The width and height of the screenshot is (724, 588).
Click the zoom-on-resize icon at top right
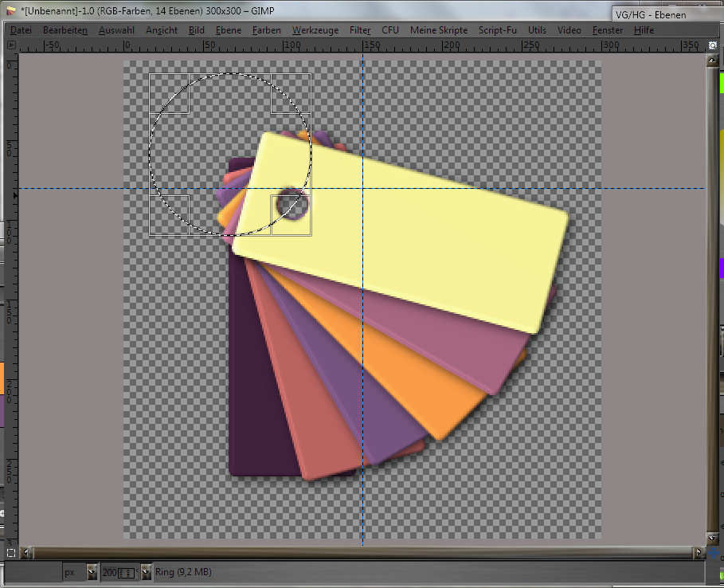(712, 45)
